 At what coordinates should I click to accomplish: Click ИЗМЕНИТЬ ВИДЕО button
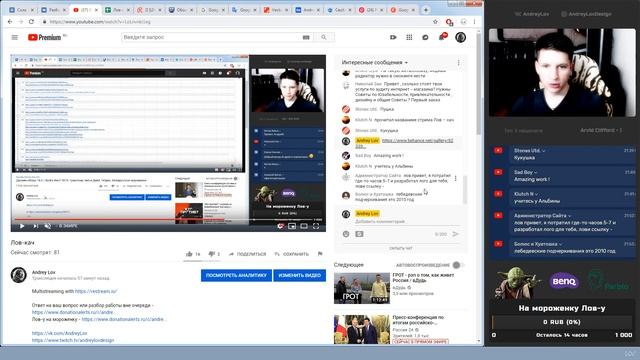300,276
